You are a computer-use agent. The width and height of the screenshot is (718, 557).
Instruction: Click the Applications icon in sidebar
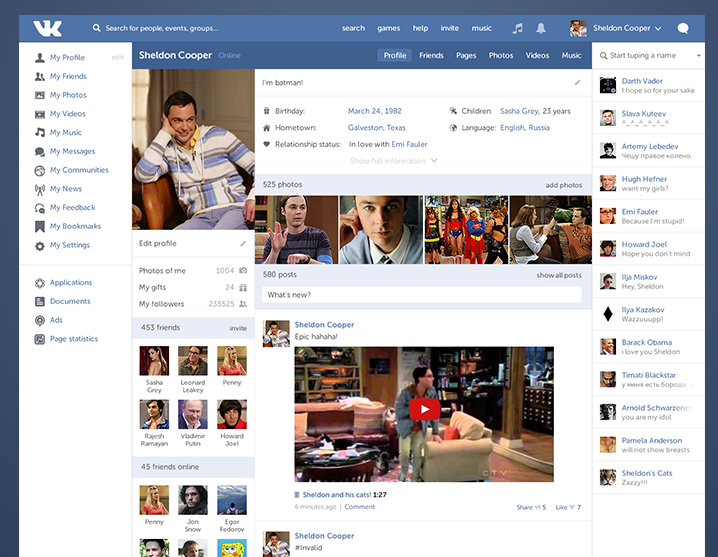(x=40, y=283)
